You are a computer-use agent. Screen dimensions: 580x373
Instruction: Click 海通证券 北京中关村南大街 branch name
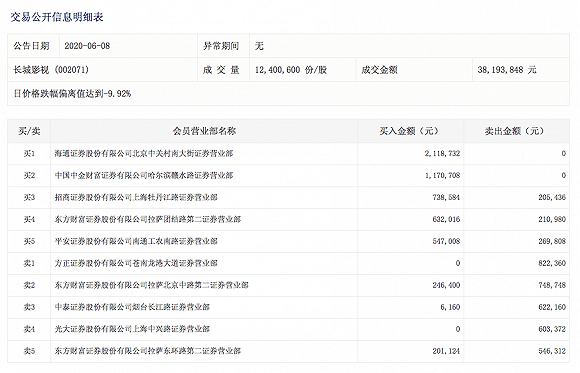click(x=144, y=154)
